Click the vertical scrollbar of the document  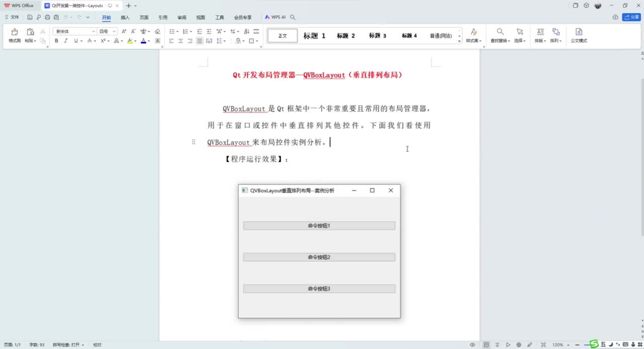click(641, 157)
